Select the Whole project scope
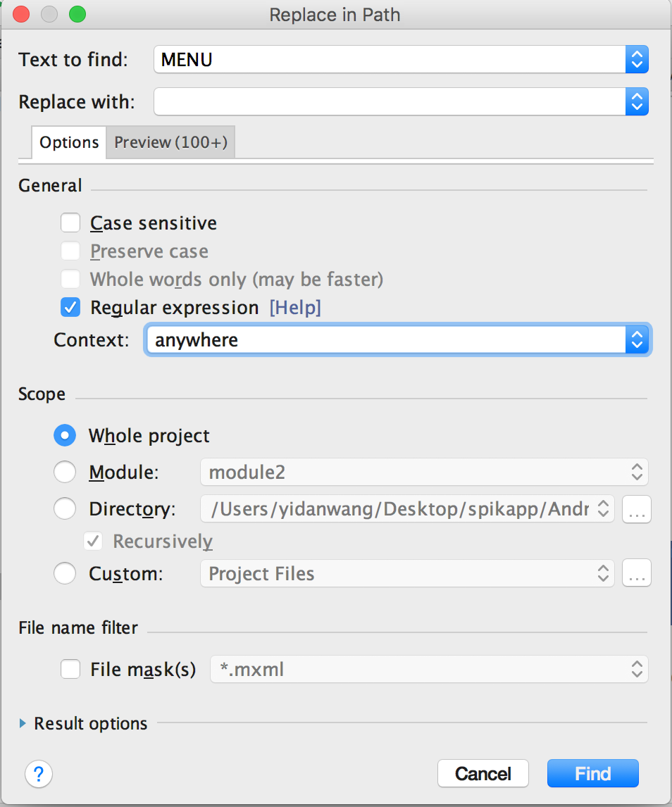This screenshot has width=672, height=807. (65, 436)
